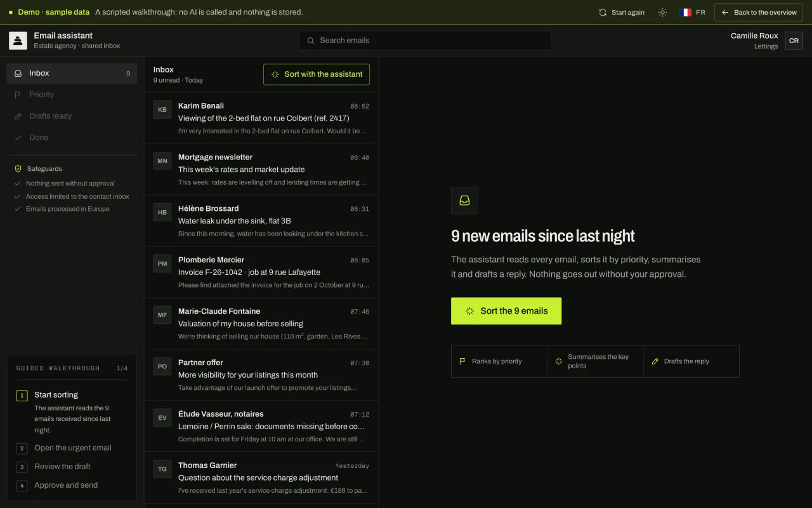The width and height of the screenshot is (812, 508).
Task: Focus the Search emails field
Action: tap(425, 41)
